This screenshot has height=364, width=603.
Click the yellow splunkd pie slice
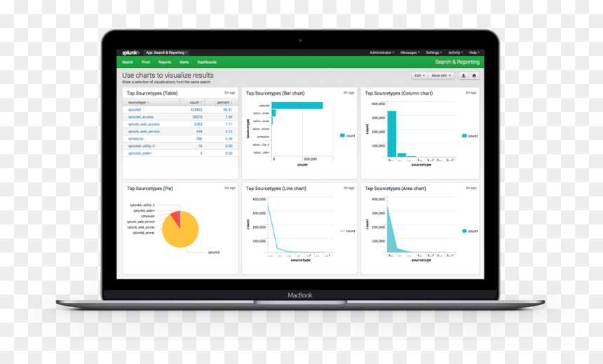pos(181,232)
